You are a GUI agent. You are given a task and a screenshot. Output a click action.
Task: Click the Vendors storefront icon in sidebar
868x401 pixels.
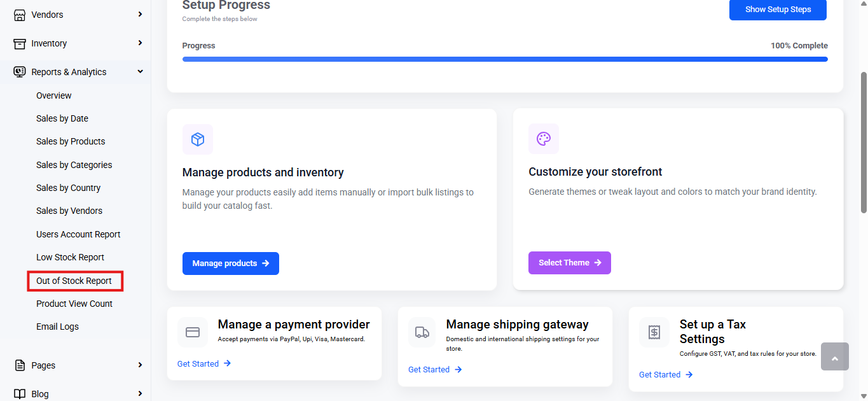tap(20, 15)
